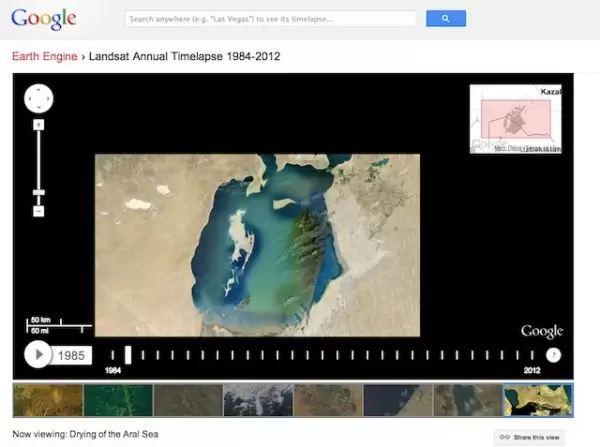Click the Google logo in header
This screenshot has width=600, height=447.
pyautogui.click(x=43, y=19)
